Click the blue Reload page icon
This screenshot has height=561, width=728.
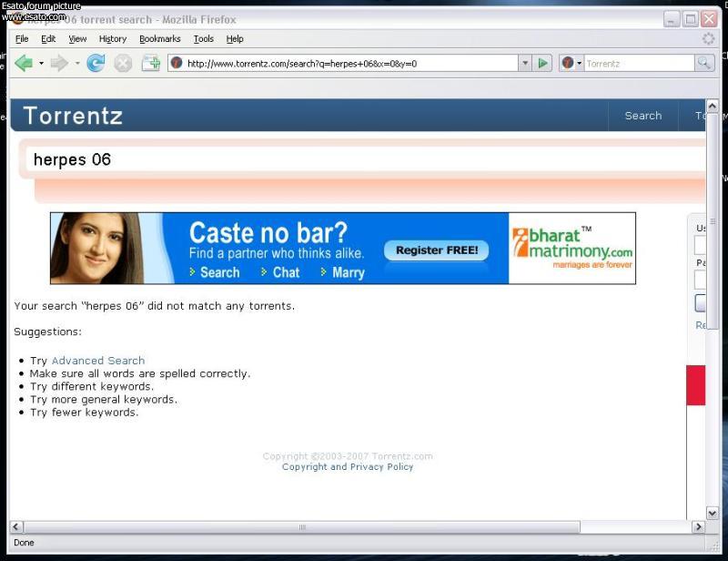pos(96,63)
